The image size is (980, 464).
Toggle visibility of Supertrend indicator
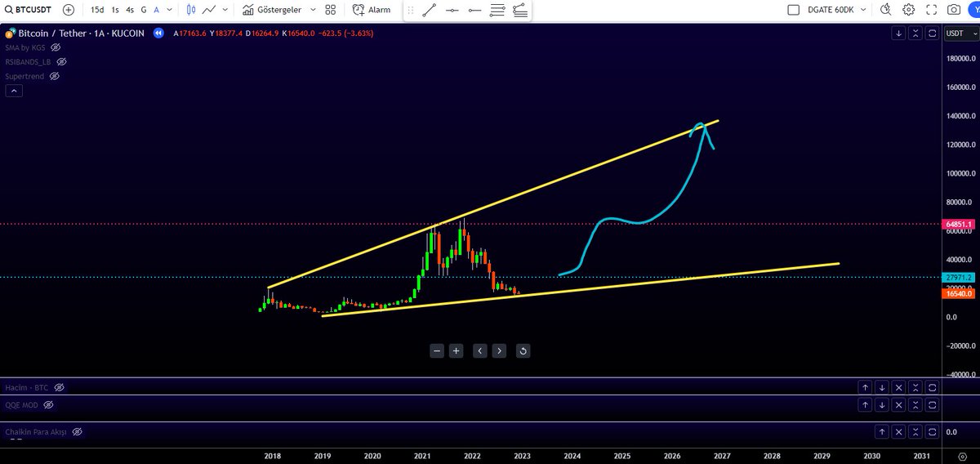54,76
